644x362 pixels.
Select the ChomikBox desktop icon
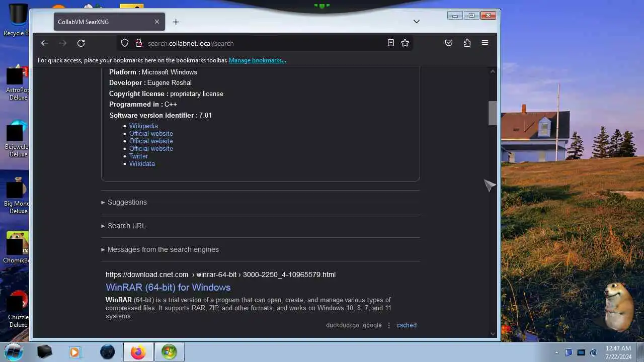(18, 247)
